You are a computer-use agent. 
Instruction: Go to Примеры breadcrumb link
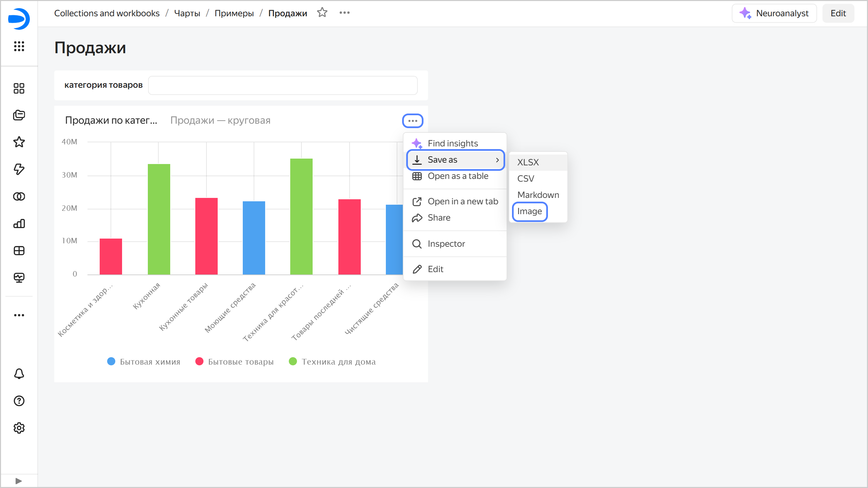tap(234, 13)
